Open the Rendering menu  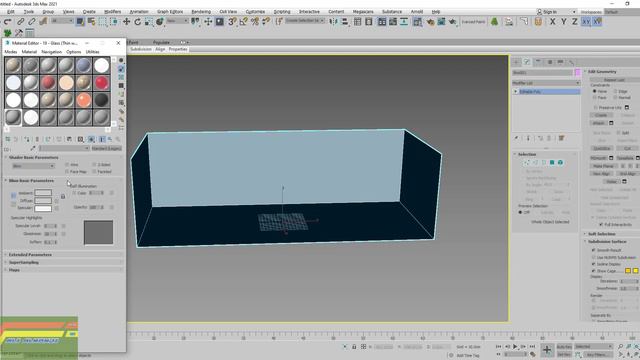click(x=201, y=11)
